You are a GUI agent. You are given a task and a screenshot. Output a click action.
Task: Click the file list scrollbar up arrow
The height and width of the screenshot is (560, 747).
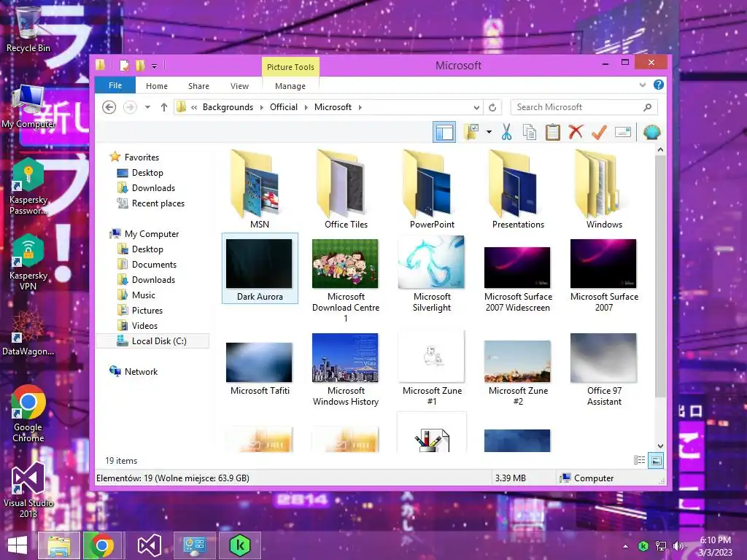coord(660,149)
